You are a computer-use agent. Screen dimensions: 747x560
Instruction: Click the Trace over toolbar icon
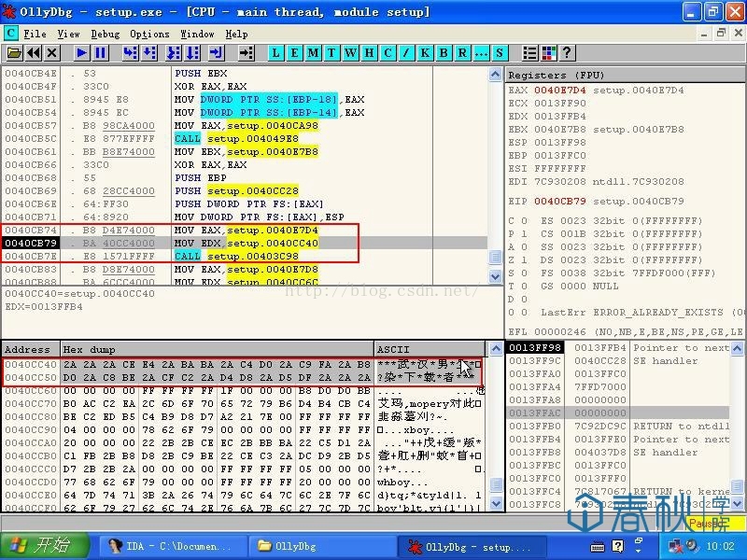[x=192, y=52]
